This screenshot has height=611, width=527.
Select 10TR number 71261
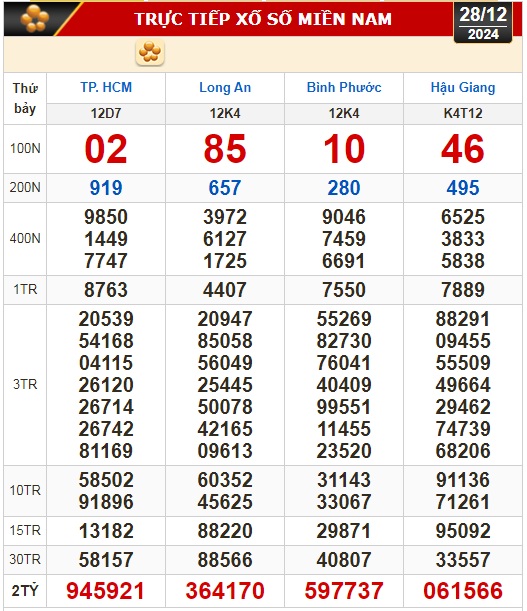click(463, 502)
